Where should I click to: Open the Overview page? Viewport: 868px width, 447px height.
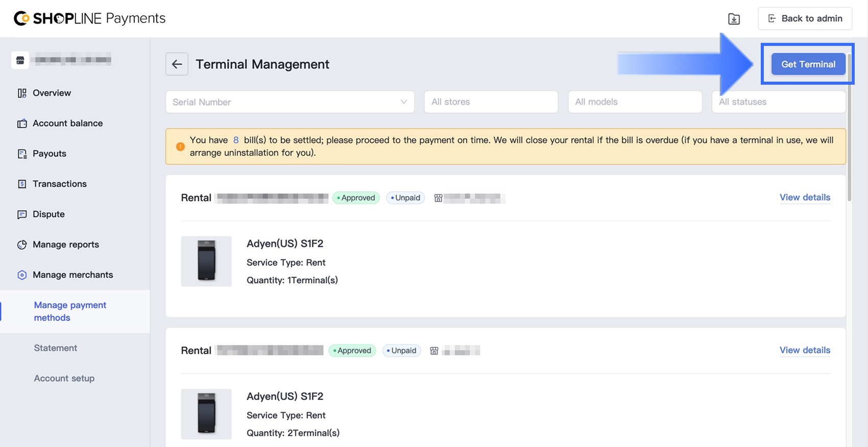(x=52, y=93)
